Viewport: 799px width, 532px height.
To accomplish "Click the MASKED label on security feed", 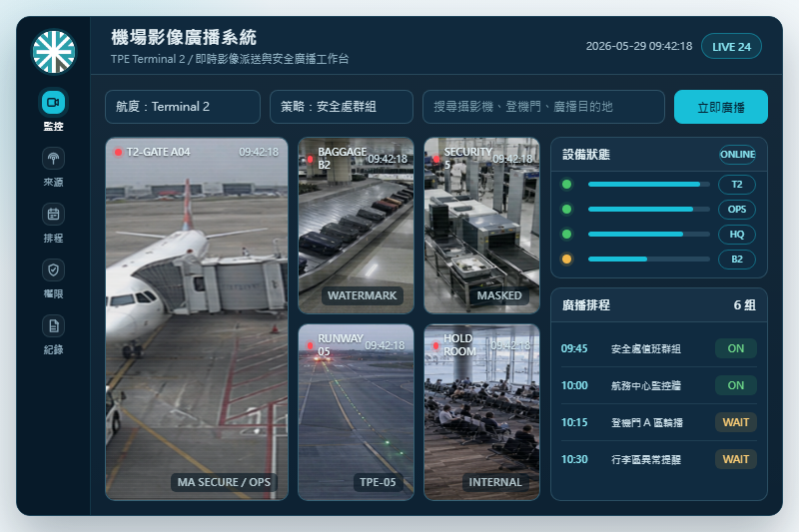I will pyautogui.click(x=499, y=295).
